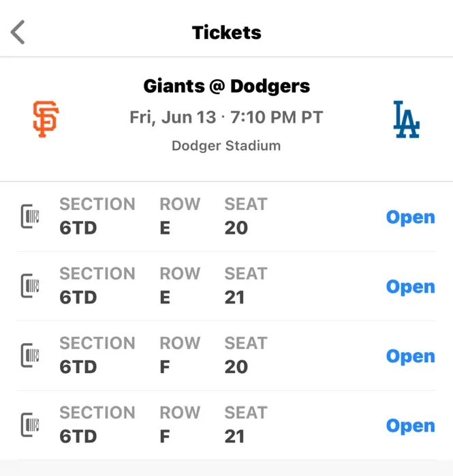Tap the Tickets page heading
Viewport: 453px width, 476px height.
point(226,33)
